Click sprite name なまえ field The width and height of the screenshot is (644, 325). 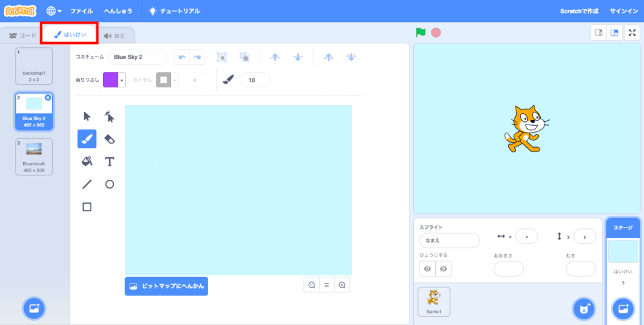pyautogui.click(x=449, y=241)
